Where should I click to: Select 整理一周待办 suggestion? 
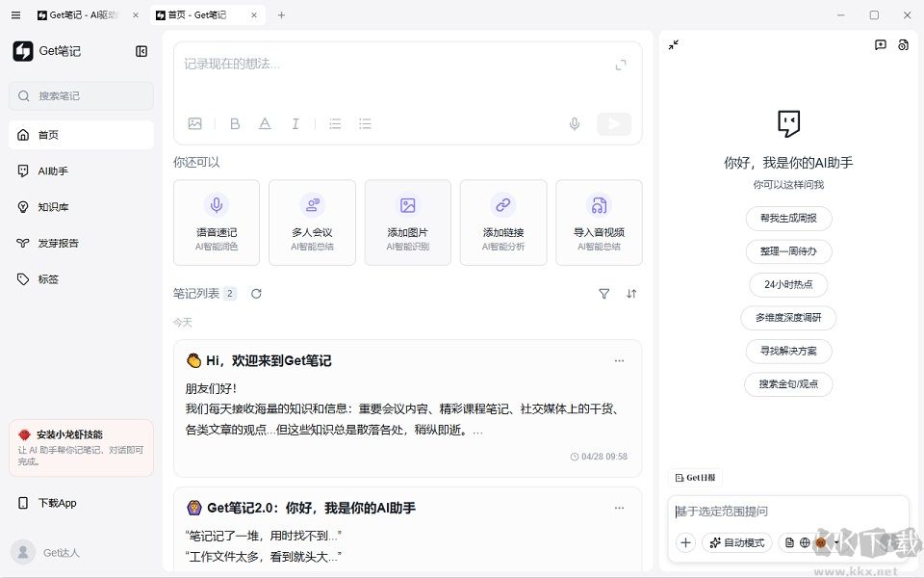788,251
